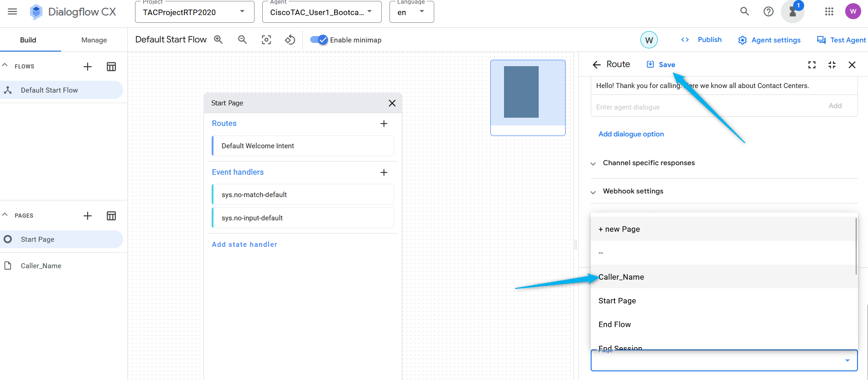868x380 pixels.
Task: Select the -- empty option
Action: [723, 253]
